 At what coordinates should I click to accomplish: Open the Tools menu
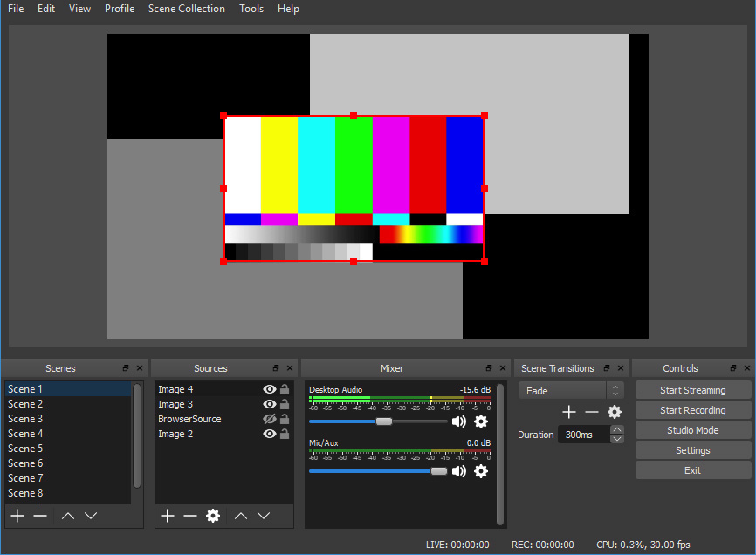point(251,9)
